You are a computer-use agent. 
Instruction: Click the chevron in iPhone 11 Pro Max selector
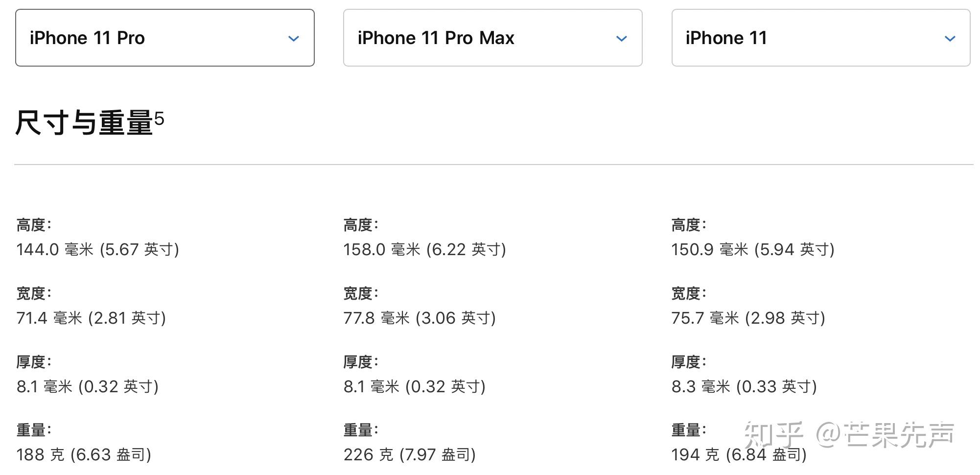point(622,38)
